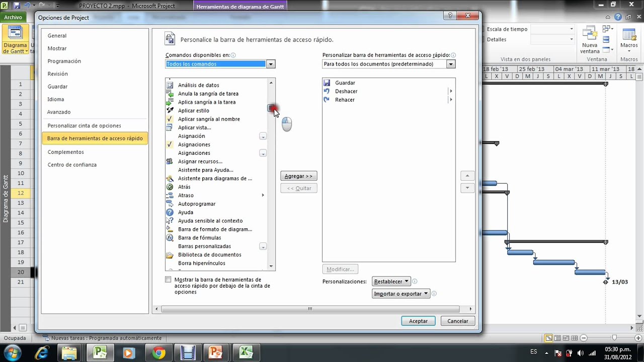
Task: Open the Archivo ribbon tab
Action: [x=14, y=18]
